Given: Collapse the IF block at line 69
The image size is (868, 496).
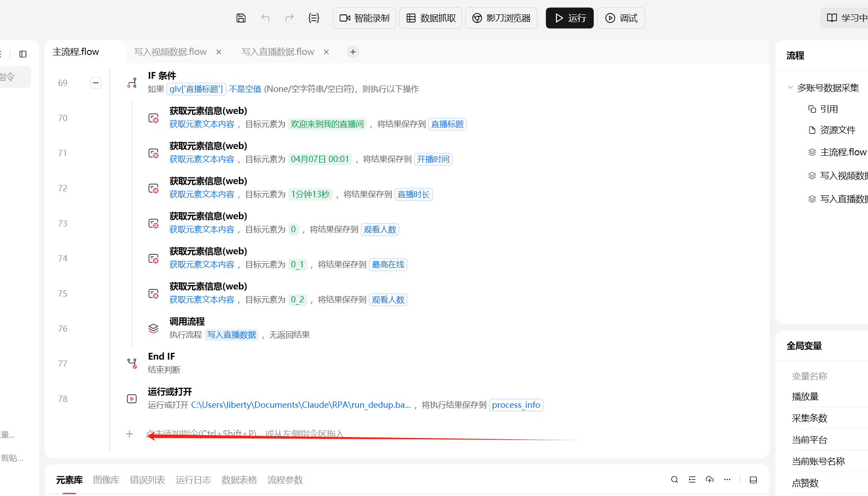Looking at the screenshot, I should [96, 83].
